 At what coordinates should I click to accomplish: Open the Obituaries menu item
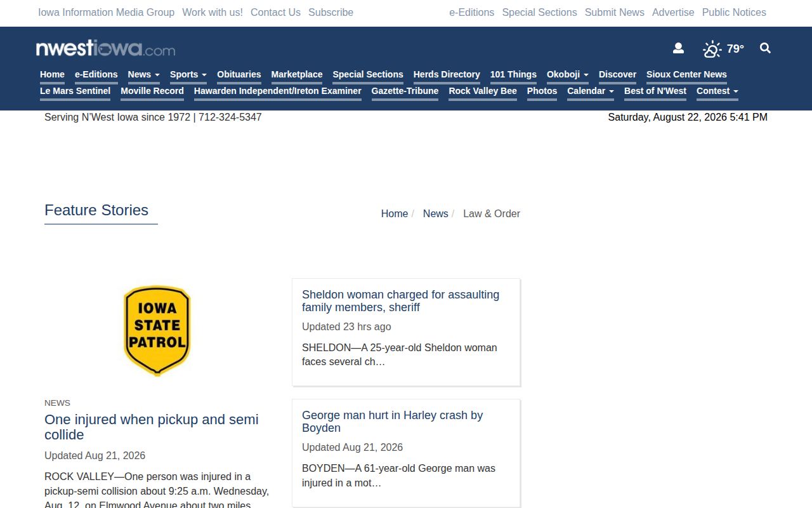coord(239,74)
